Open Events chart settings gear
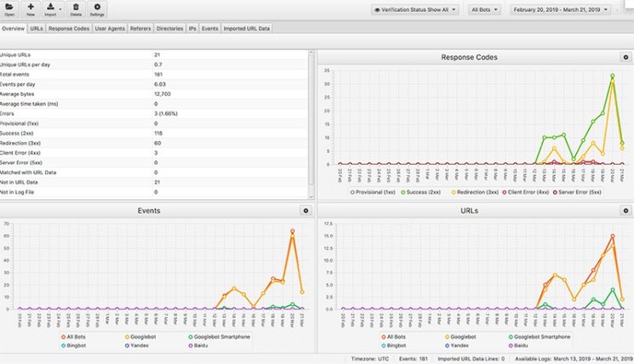This screenshot has width=634, height=364. tap(306, 211)
